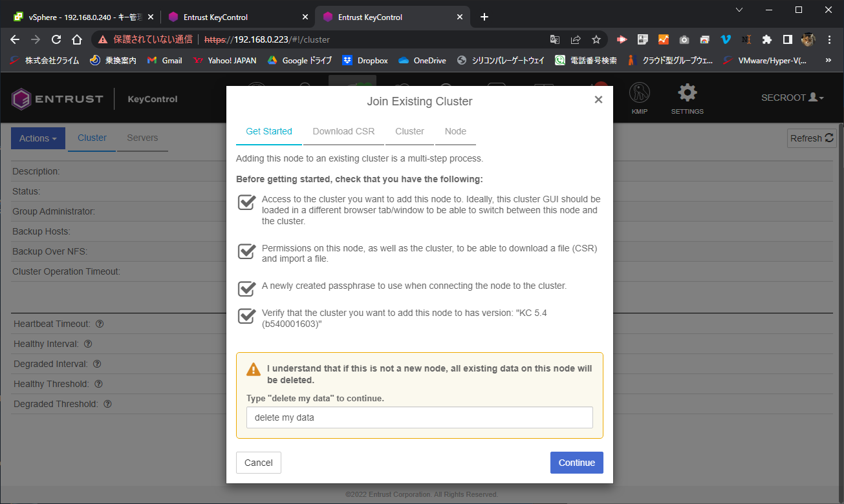844x504 pixels.
Task: Toggle the verify cluster version checkbox
Action: pos(246,315)
